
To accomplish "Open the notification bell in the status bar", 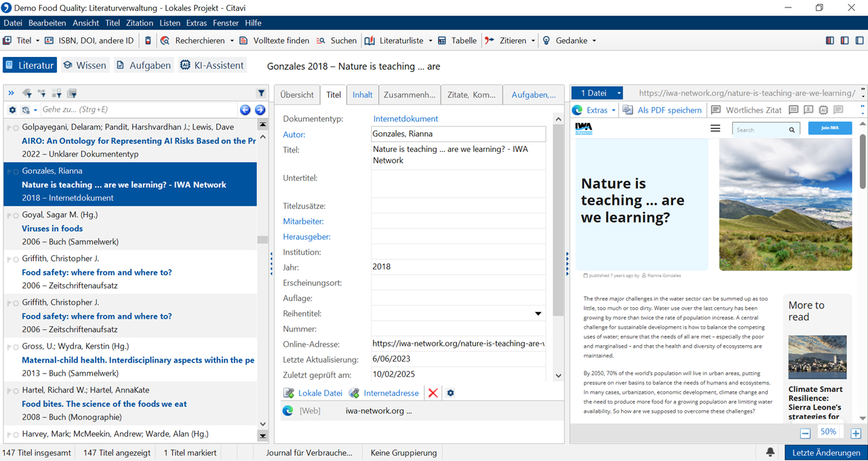I will (x=770, y=452).
